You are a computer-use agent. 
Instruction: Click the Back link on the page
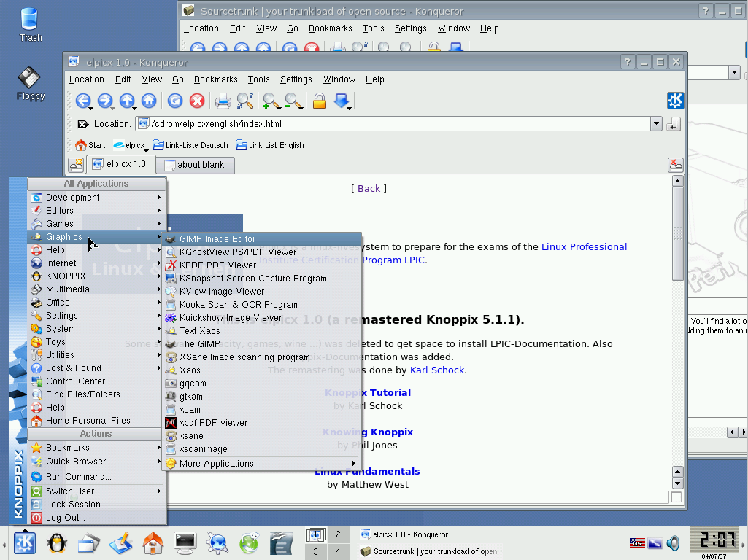[x=369, y=188]
